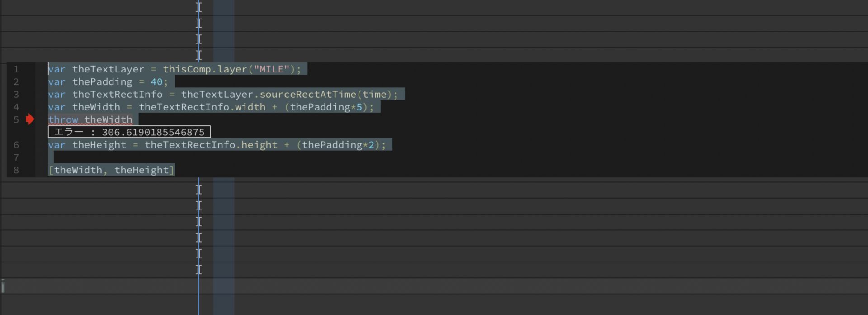Click the red error arrow on line 5
The image size is (868, 315).
30,119
